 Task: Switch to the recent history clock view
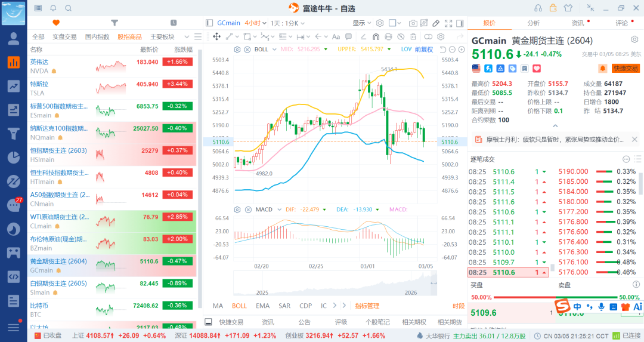pos(174,23)
